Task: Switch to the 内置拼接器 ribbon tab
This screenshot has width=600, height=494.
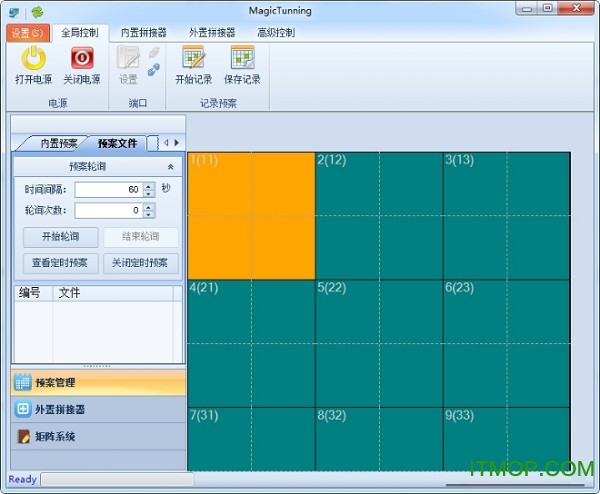Action: pyautogui.click(x=143, y=33)
